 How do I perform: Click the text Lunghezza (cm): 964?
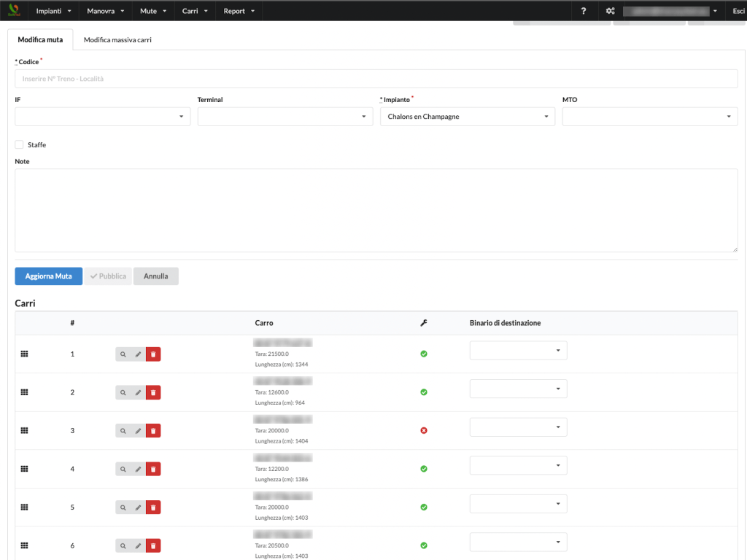279,402
